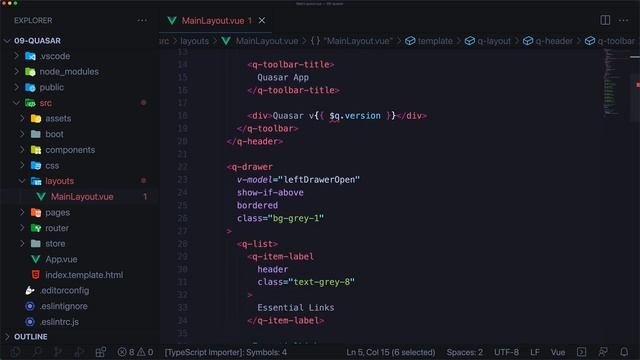Viewport: 640px width, 360px height.
Task: Open MainLayout.vue in the file tree
Action: (x=82, y=197)
